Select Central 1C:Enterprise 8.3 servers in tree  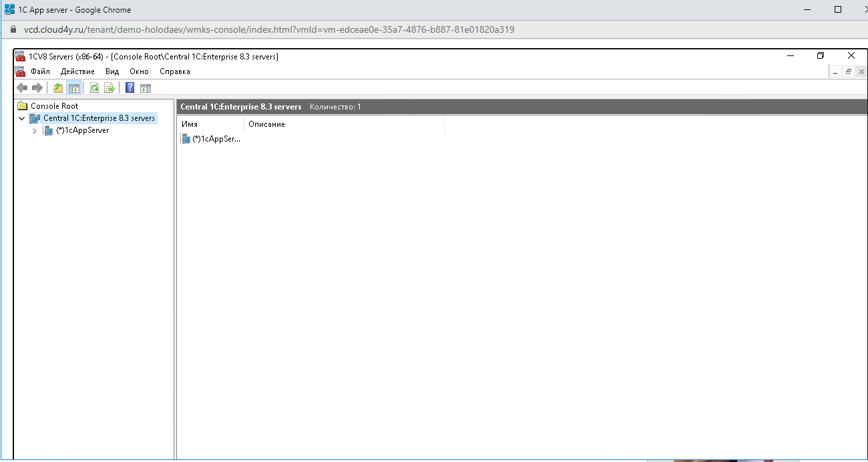(99, 118)
